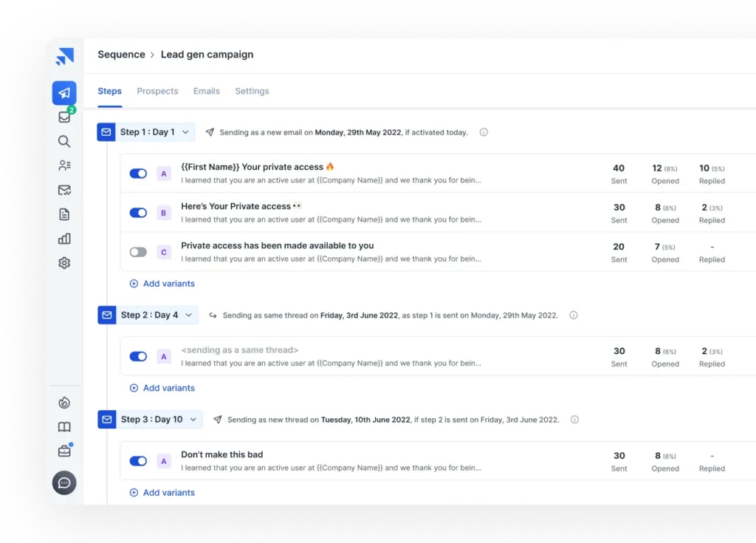This screenshot has height=543, width=756.
Task: Toggle off Don't make this bad email
Action: point(138,461)
